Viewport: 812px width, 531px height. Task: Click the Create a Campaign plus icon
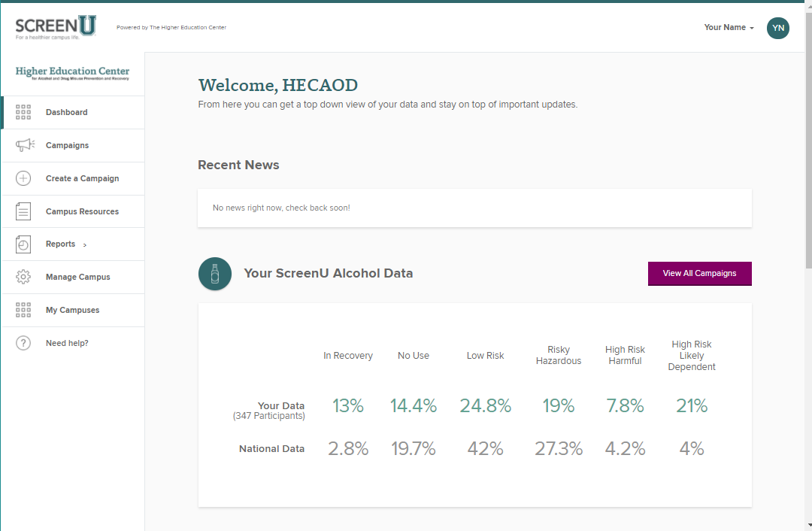point(23,178)
